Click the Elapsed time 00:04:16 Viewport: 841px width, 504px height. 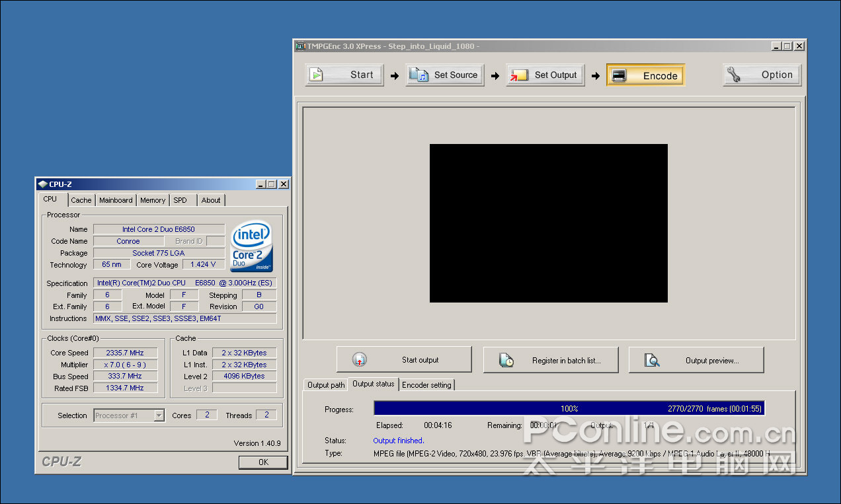(438, 425)
